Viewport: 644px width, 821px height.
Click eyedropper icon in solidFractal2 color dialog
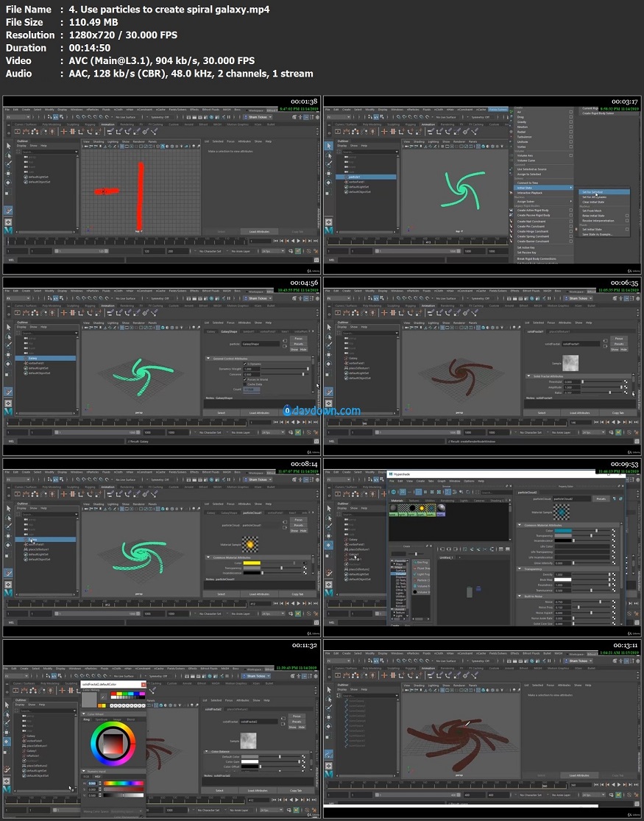pos(104,697)
